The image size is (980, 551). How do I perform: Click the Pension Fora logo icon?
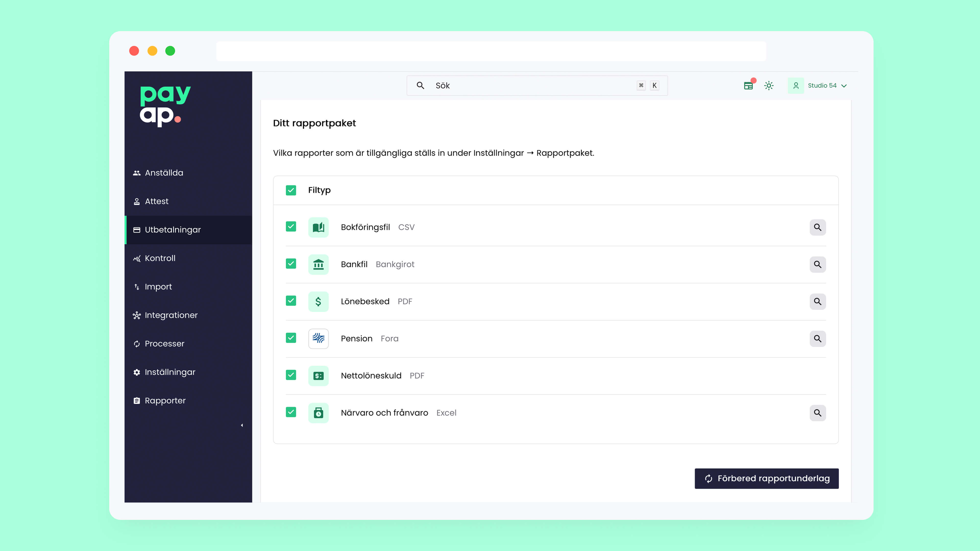point(318,339)
